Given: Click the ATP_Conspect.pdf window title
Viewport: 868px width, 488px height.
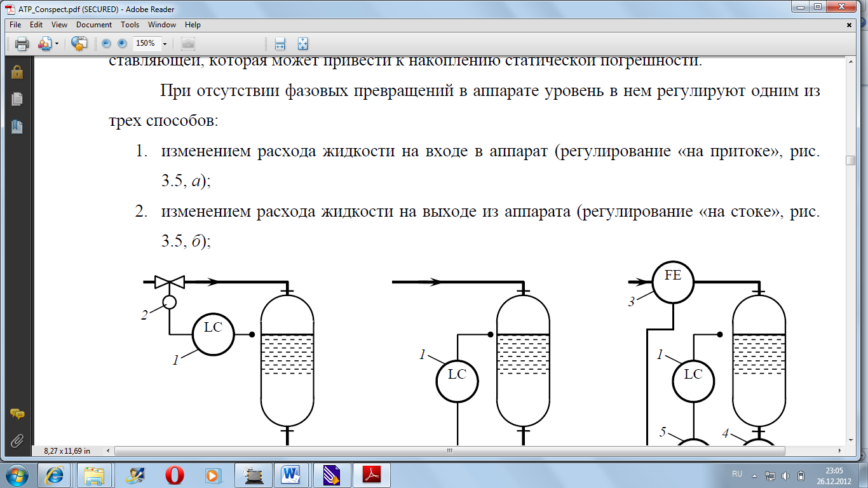Looking at the screenshot, I should 95,9.
